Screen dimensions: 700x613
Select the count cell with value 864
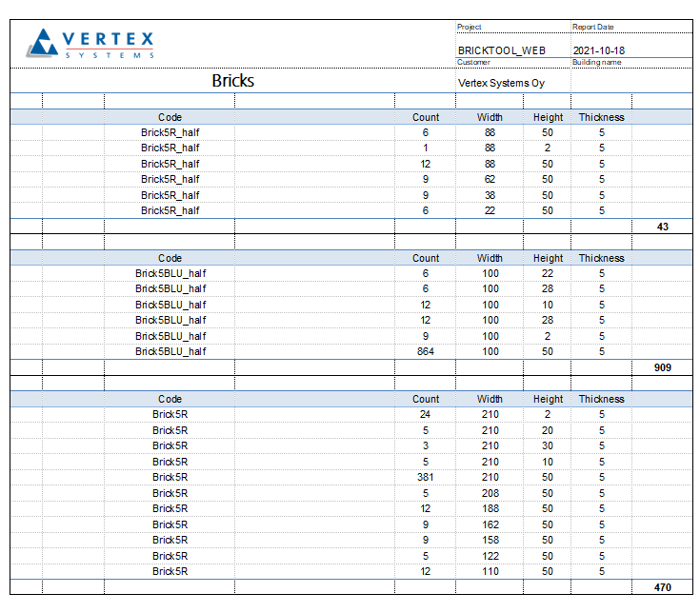coord(425,351)
